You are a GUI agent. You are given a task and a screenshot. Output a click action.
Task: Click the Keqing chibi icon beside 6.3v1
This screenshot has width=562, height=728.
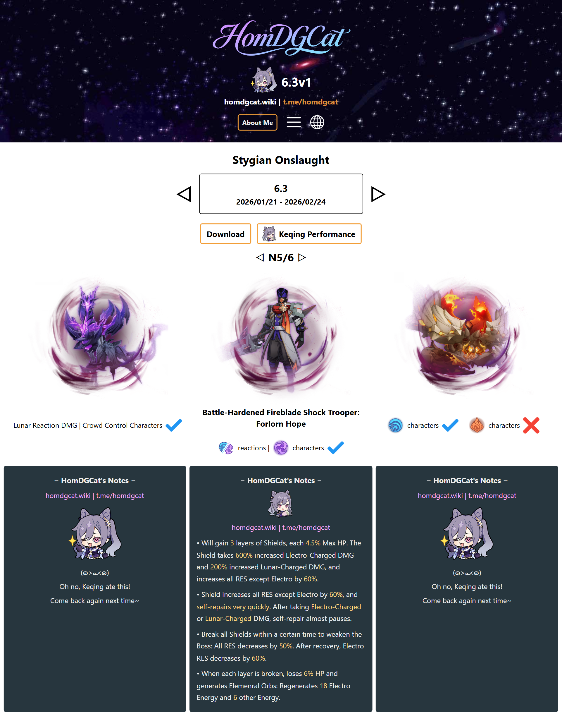tap(264, 80)
